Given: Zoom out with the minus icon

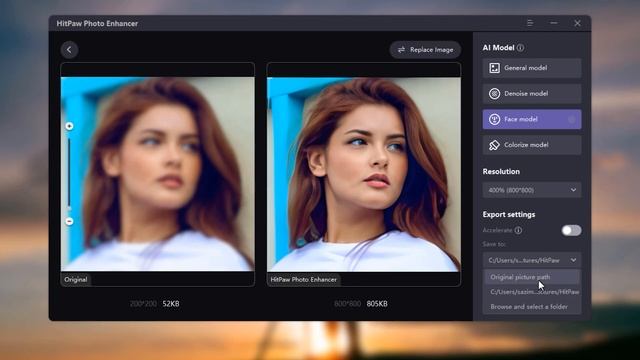Looking at the screenshot, I should (69, 221).
